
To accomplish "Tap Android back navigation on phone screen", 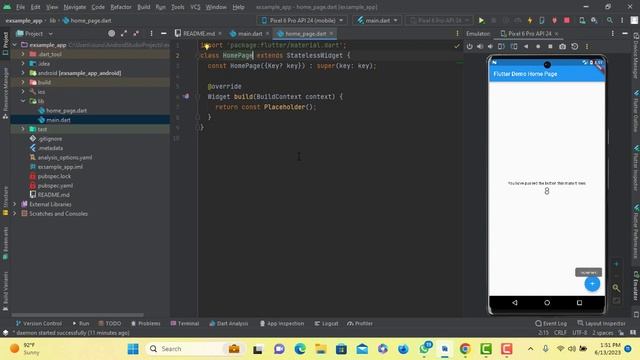I will pos(515,302).
